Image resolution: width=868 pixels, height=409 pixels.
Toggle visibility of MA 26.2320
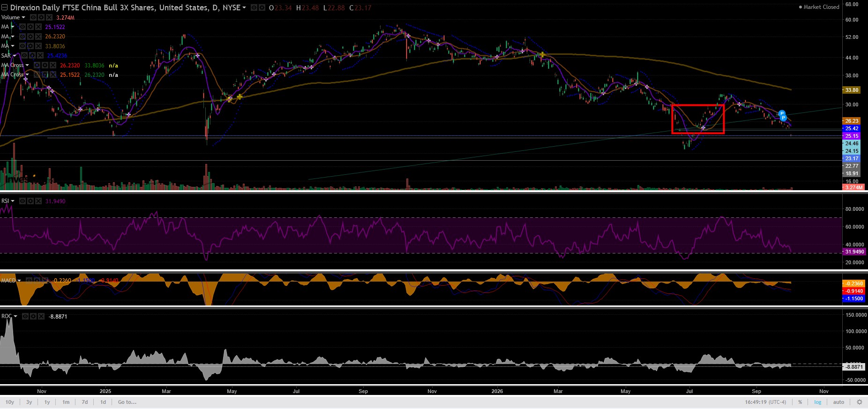[x=22, y=37]
